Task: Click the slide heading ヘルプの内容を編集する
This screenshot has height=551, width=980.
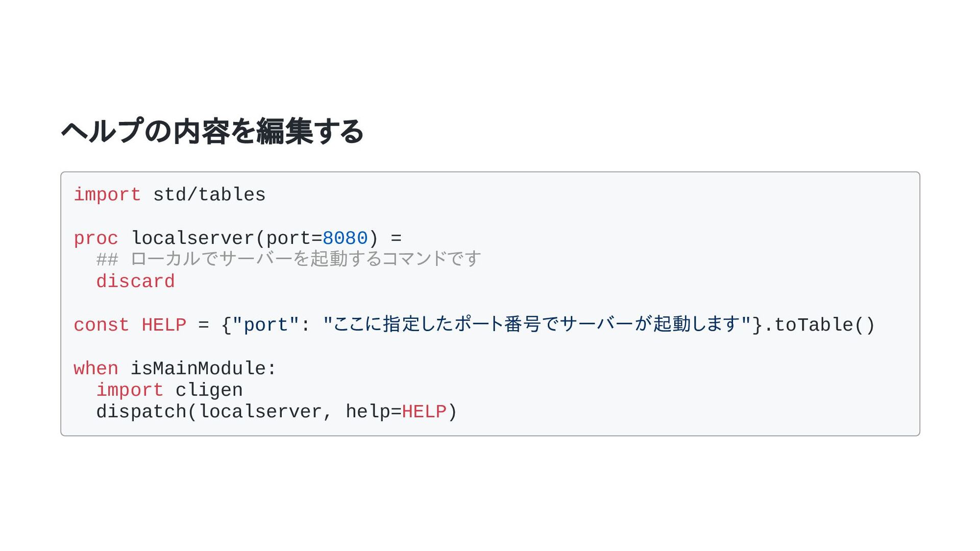Action: pyautogui.click(x=212, y=131)
